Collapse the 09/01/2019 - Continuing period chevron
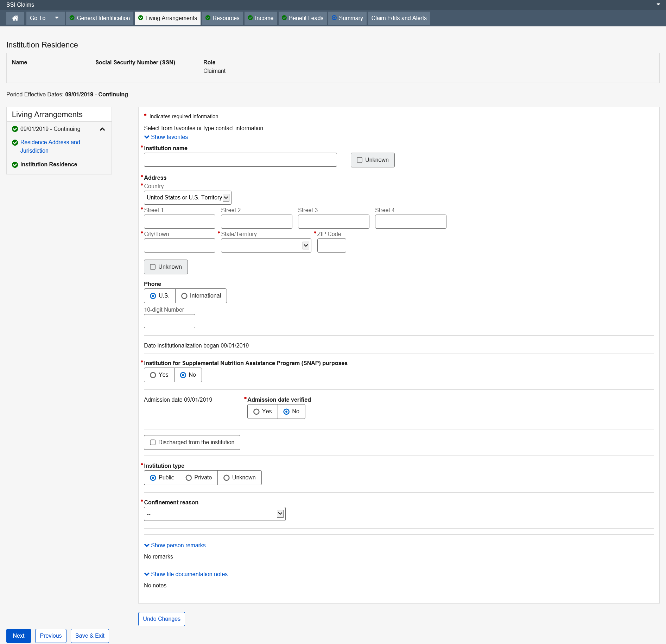The height and width of the screenshot is (644, 666). tap(102, 129)
